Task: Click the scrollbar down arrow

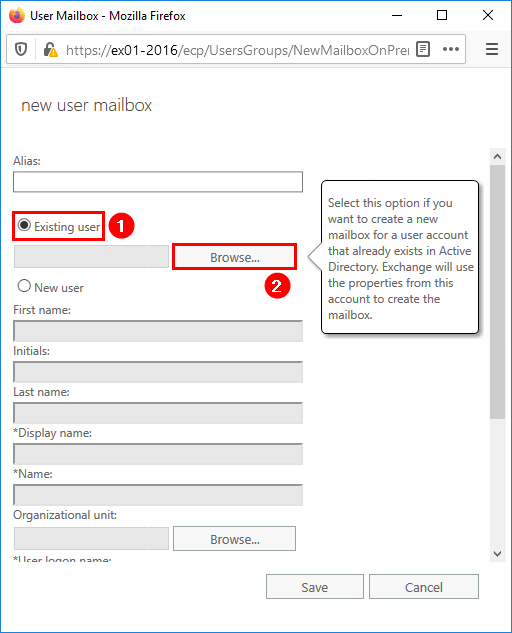Action: (497, 553)
